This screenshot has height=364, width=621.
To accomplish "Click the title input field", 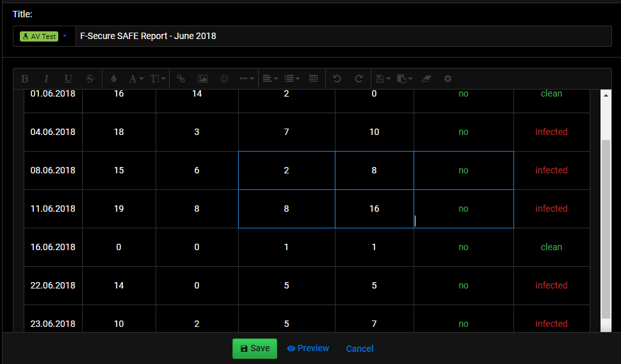I will pyautogui.click(x=343, y=36).
